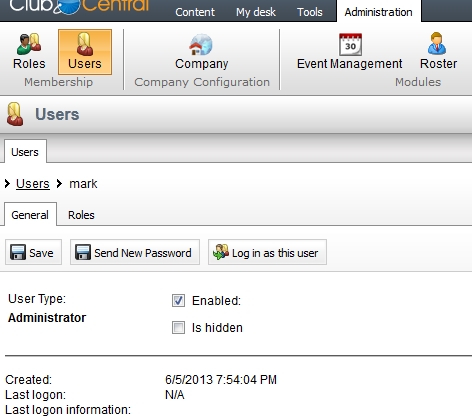This screenshot has height=418, width=472.
Task: Open the Tools menu tab
Action: coord(310,12)
